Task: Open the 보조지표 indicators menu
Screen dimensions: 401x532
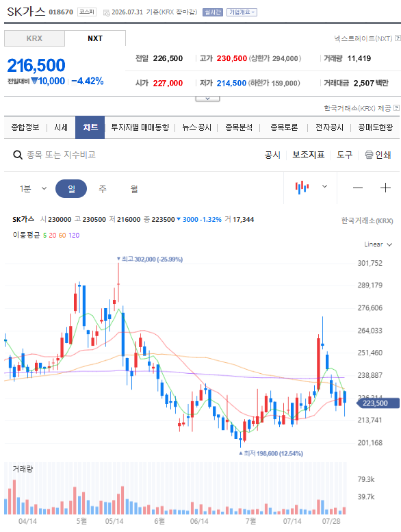Action: (x=309, y=155)
